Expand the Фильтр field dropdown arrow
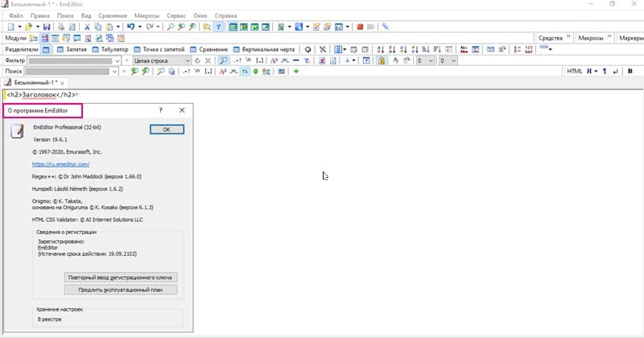Image resolution: width=644 pixels, height=338 pixels. point(117,61)
